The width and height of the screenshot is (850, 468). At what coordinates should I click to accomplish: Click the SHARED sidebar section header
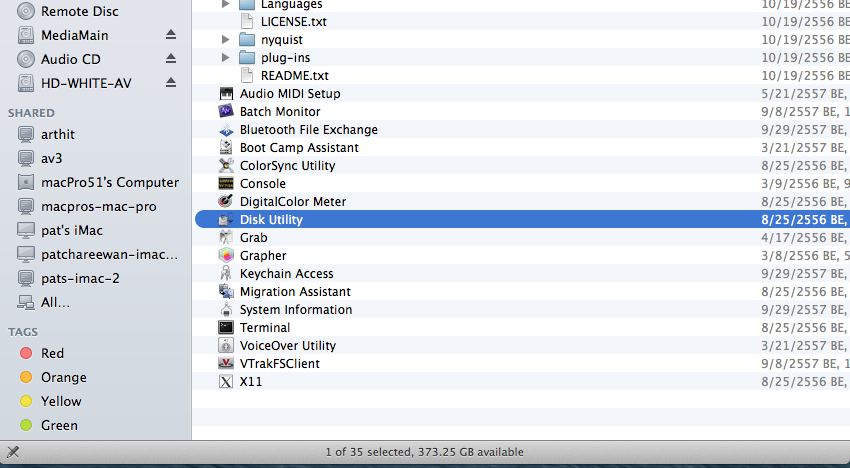coord(31,113)
